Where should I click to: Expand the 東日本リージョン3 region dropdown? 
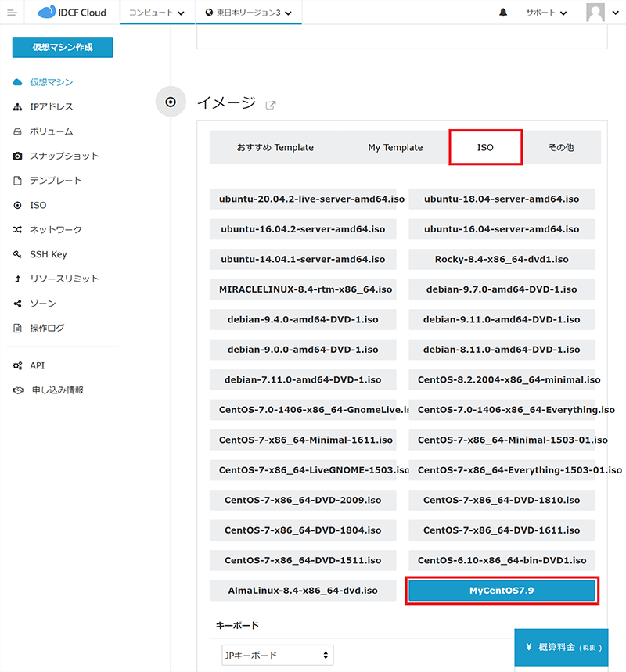click(249, 13)
